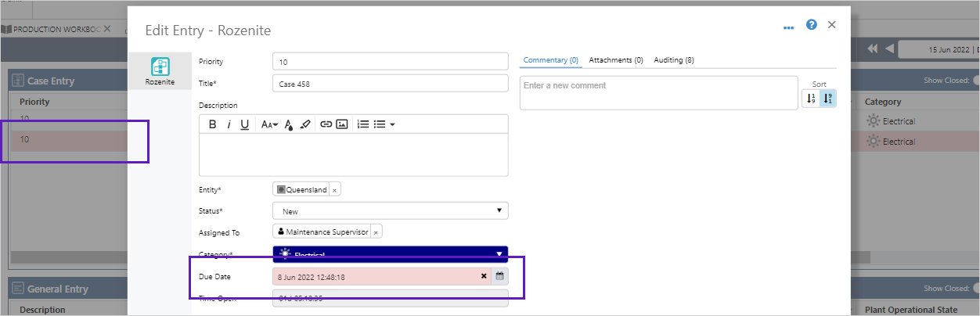Switch to the Attachments (0) tab
Screen dimensions: 980x316
616,60
